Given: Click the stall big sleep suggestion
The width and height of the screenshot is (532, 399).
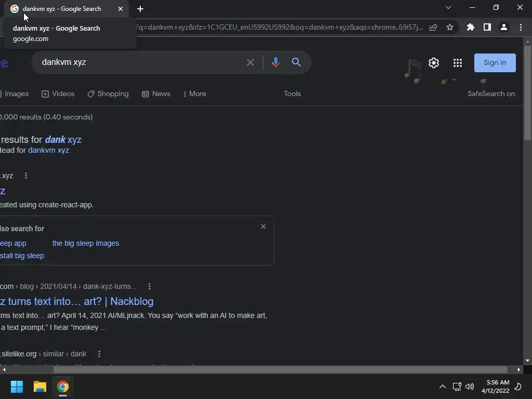Looking at the screenshot, I should click(x=22, y=256).
